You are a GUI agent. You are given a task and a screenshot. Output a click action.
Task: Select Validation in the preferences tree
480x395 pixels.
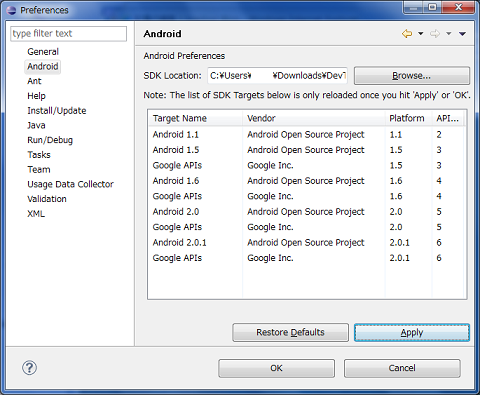coord(47,199)
